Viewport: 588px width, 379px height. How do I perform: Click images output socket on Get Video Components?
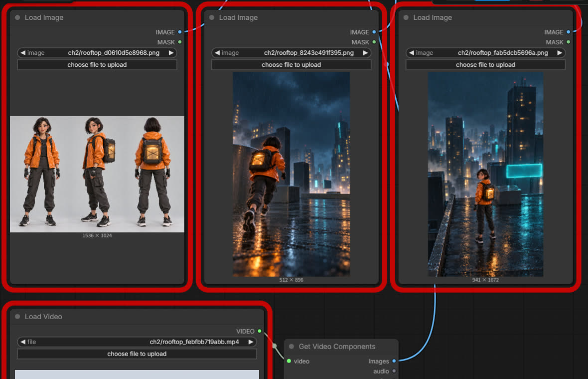click(x=394, y=361)
